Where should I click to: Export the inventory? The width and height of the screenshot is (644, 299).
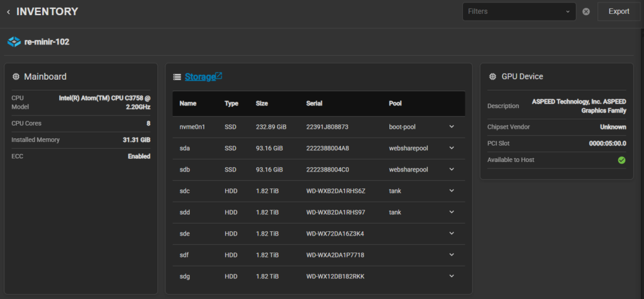pos(619,11)
